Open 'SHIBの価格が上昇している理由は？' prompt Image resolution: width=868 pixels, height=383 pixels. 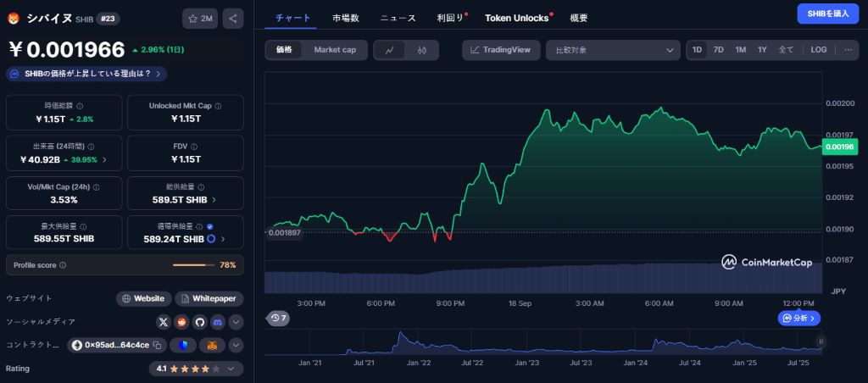coord(86,74)
